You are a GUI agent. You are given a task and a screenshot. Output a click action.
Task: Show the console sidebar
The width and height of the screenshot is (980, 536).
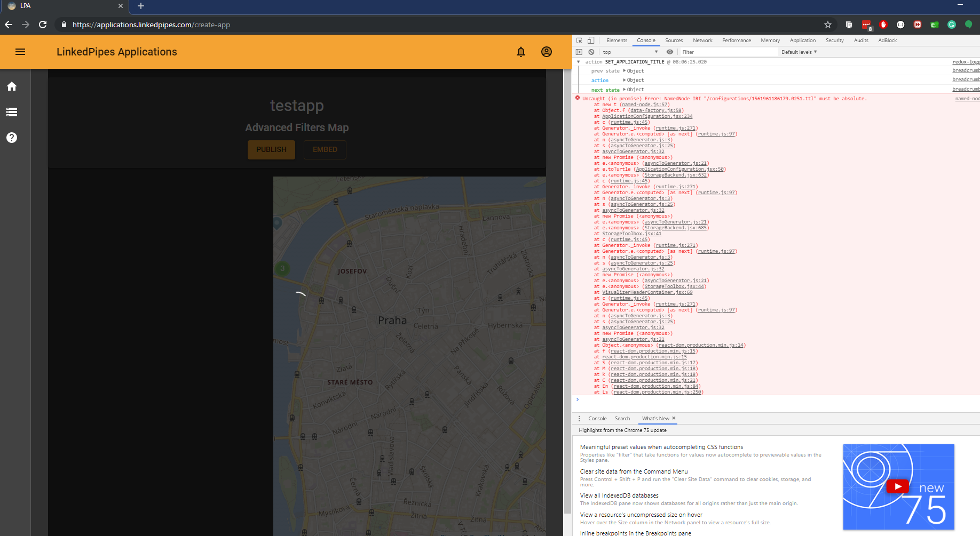point(579,52)
